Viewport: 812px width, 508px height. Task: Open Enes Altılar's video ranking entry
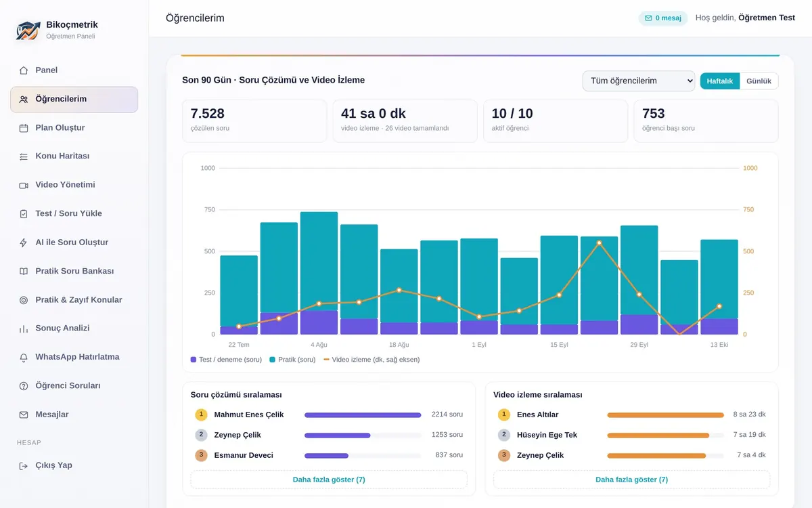pyautogui.click(x=631, y=415)
